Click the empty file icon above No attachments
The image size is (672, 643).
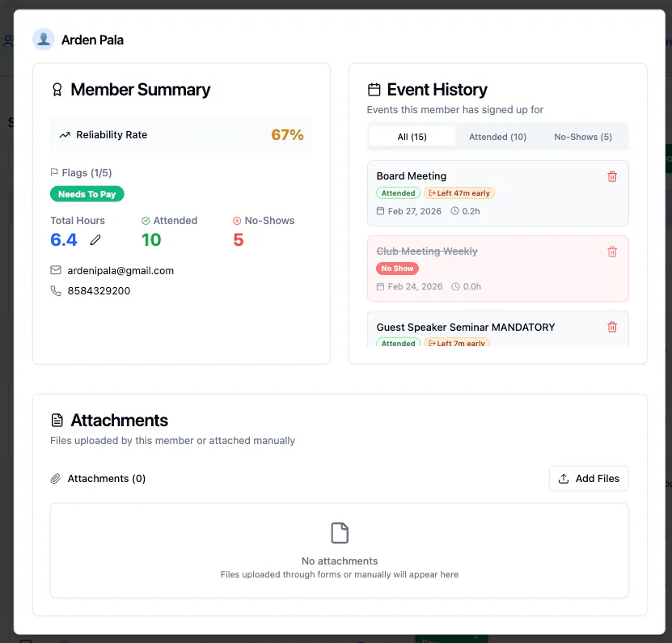pyautogui.click(x=340, y=533)
